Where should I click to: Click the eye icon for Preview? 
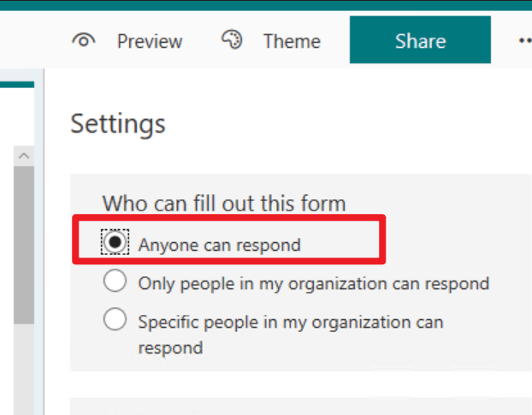(x=84, y=41)
